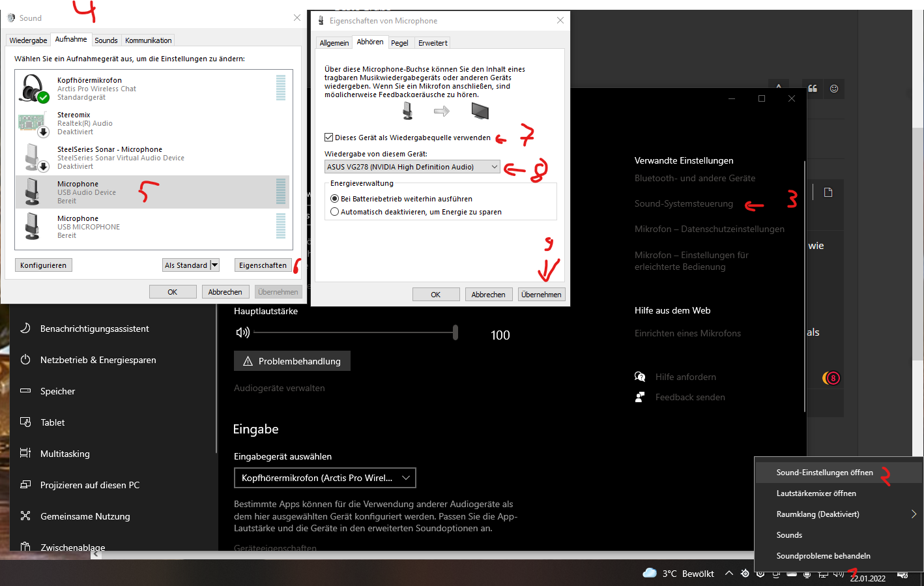Click the Hauptlautstärke volume slider
Viewport: 924px width, 586px height.
[355, 333]
